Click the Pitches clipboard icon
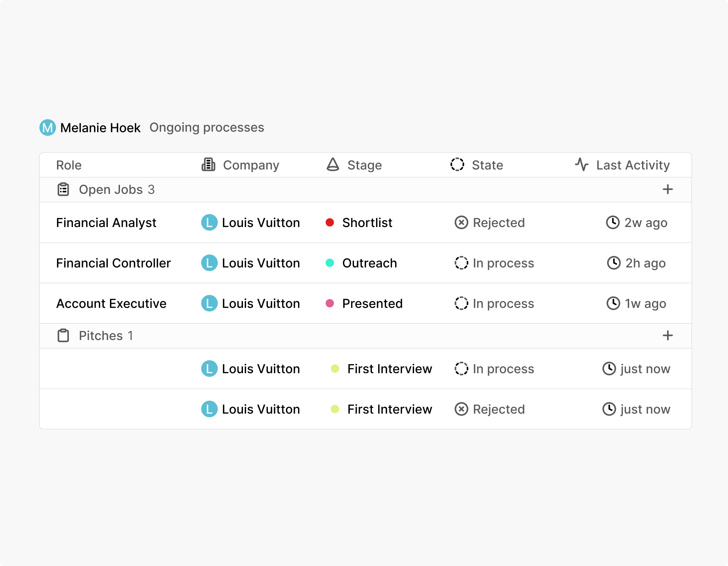Viewport: 728px width, 566px height. click(63, 336)
